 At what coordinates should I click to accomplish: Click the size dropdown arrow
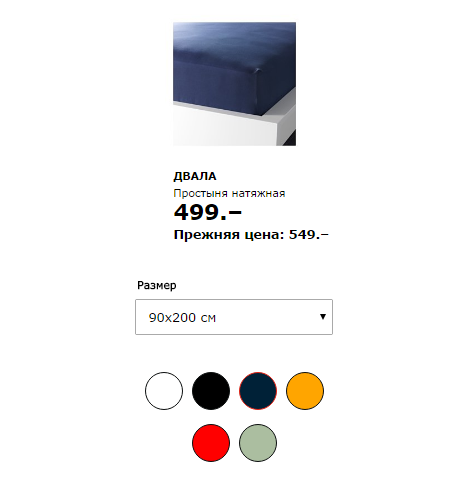pyautogui.click(x=323, y=317)
